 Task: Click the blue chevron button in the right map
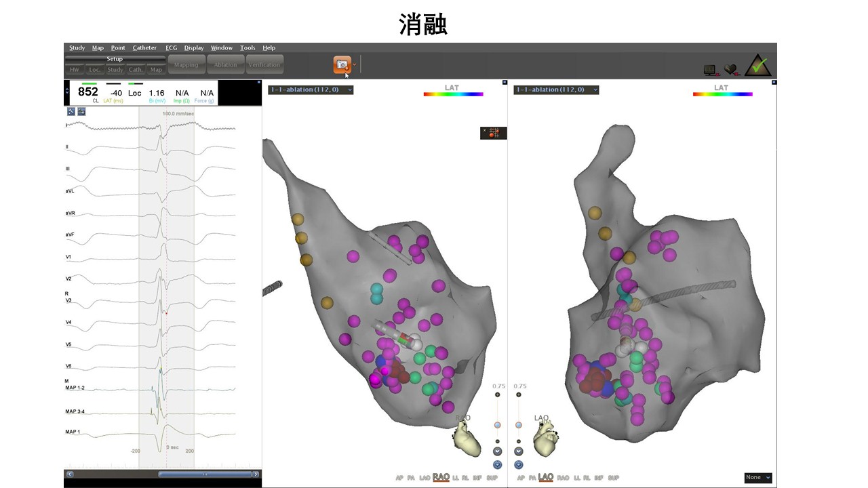tap(519, 465)
